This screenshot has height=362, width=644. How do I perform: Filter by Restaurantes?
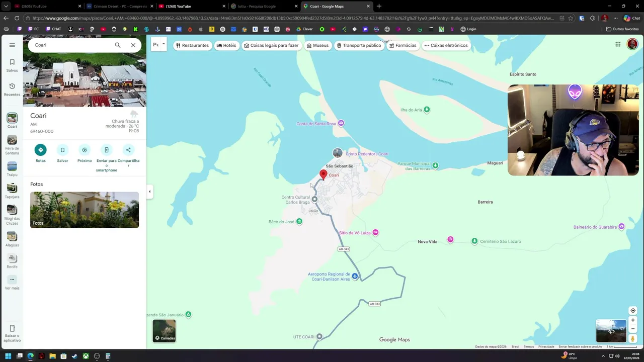tap(192, 45)
